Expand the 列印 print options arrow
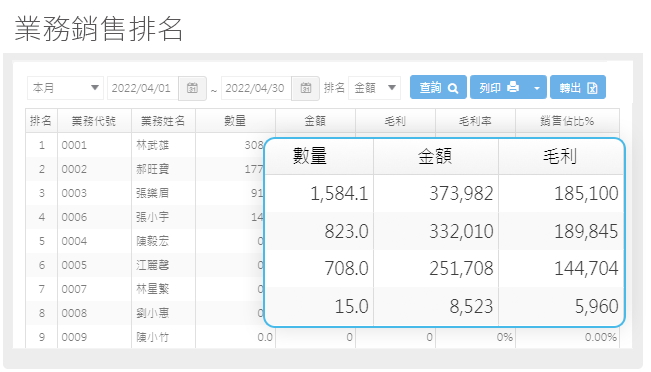 pos(537,87)
